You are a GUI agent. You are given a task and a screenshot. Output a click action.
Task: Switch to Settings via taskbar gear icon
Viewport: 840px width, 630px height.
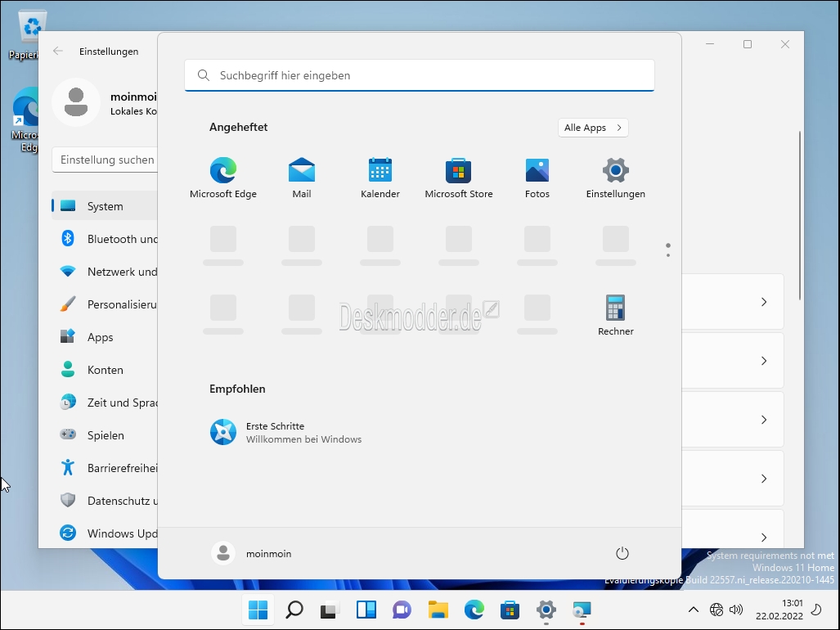(x=546, y=610)
